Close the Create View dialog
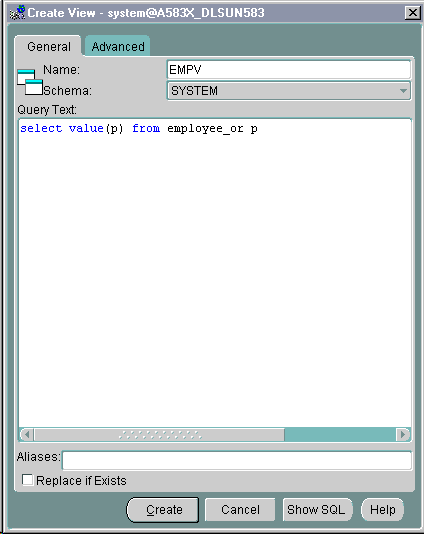Viewport: 424px width, 534px height. click(x=412, y=13)
